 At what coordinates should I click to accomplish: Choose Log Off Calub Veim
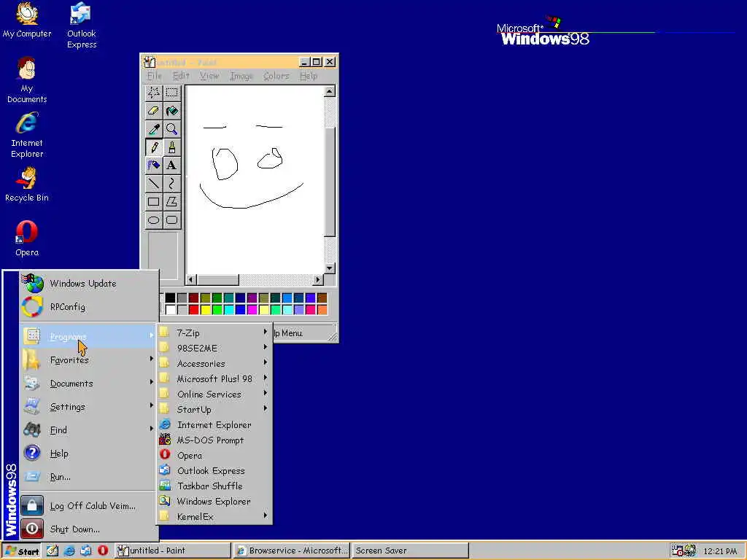(x=88, y=506)
